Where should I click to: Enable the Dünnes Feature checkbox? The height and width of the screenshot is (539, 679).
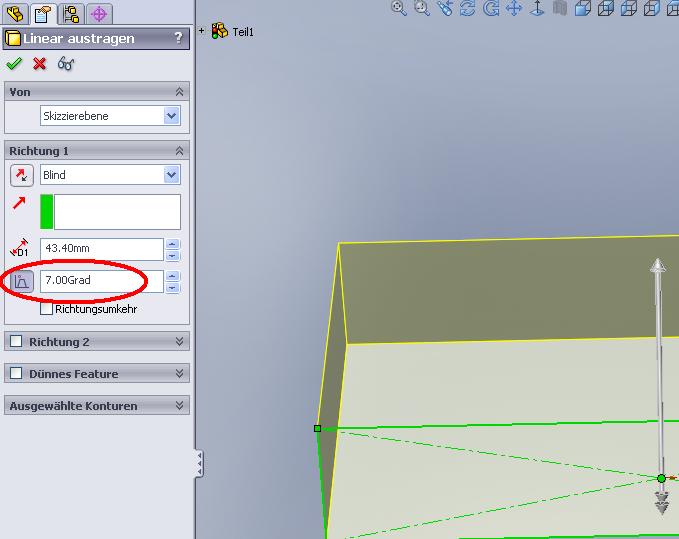click(16, 373)
